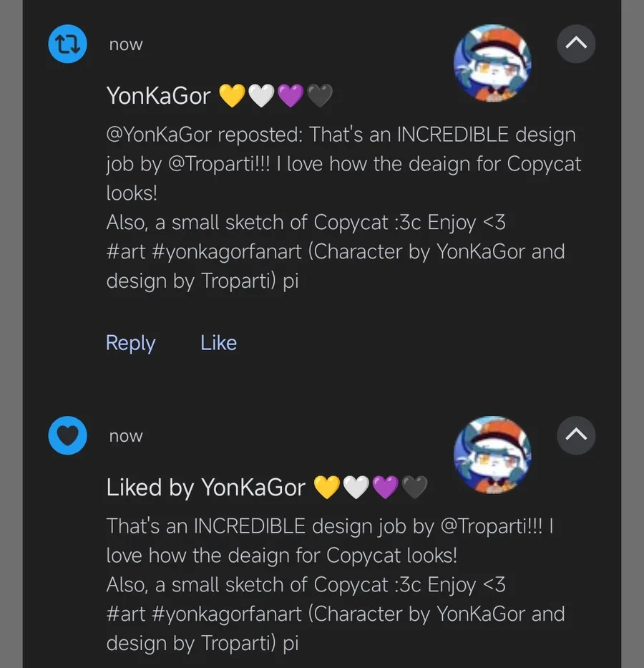Viewport: 644px width, 668px height.
Task: Open #art hashtag in the repost notification
Action: (127, 252)
